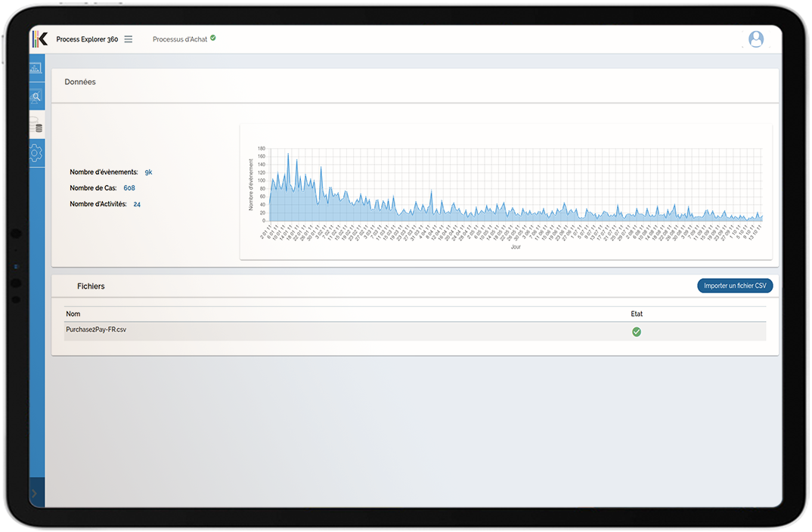This screenshot has width=812, height=532.
Task: Expand the sidebar with bottom chevron arrow
Action: [34, 494]
